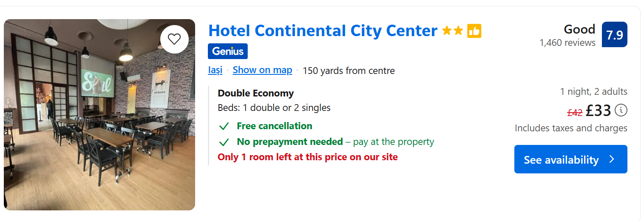Click the crossed-out £42 original price

[574, 113]
